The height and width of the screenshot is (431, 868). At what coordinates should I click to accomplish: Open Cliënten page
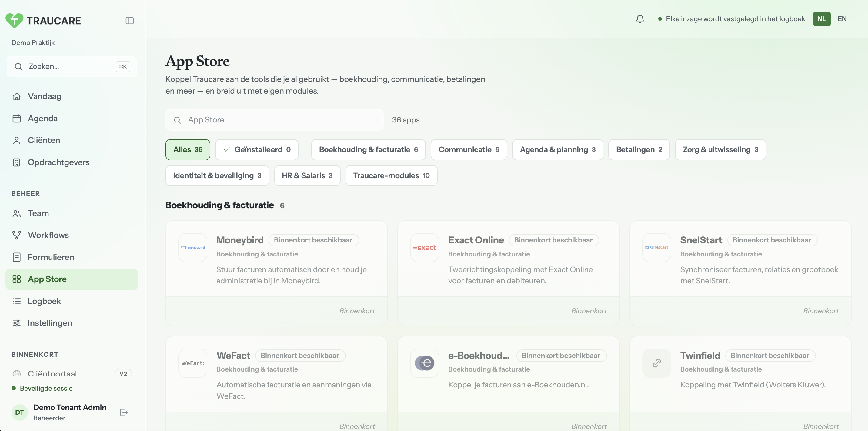coord(72,141)
